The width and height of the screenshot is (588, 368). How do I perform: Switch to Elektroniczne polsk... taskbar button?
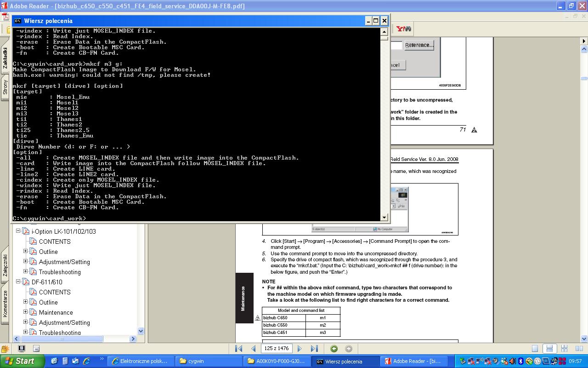[x=141, y=361]
